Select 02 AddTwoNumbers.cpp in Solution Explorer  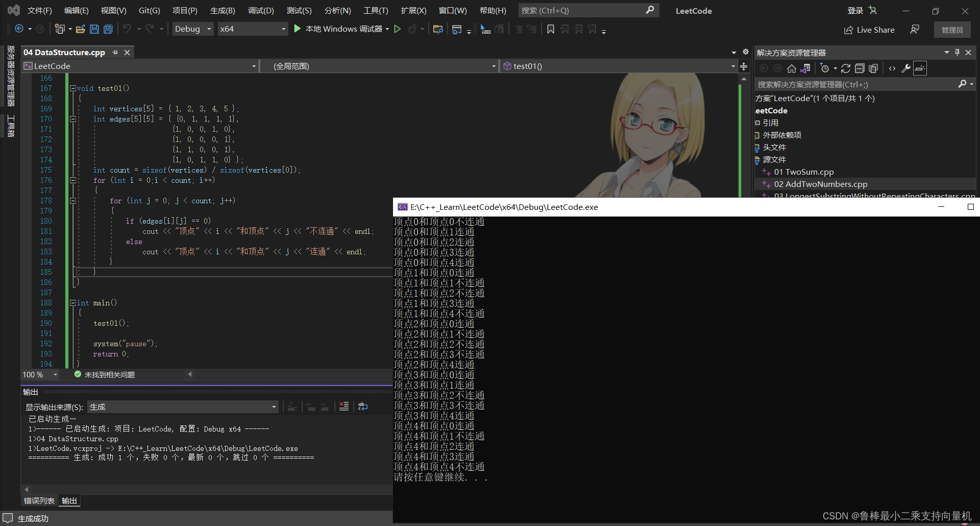tap(820, 184)
